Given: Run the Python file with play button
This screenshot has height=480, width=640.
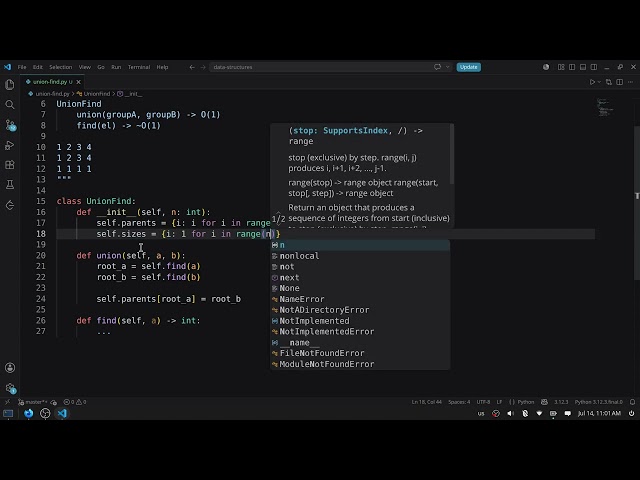Looking at the screenshot, I should tap(592, 82).
